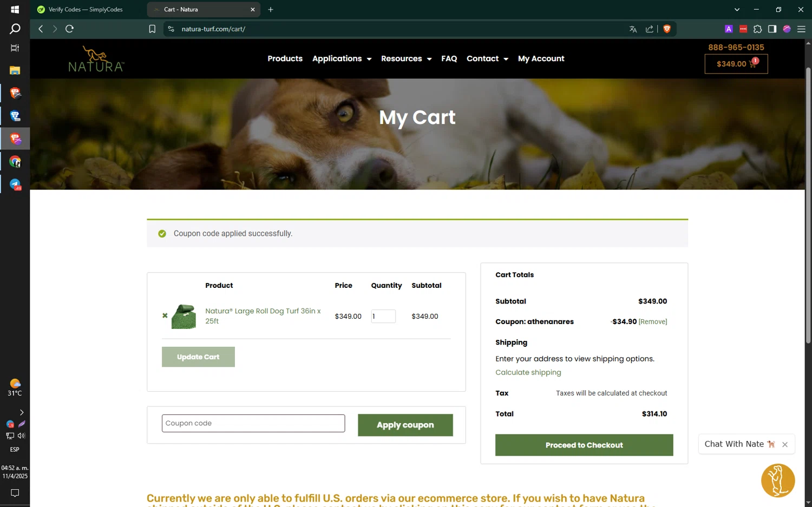Click the 'My Cart' page heading
Image resolution: width=812 pixels, height=507 pixels.
417,117
